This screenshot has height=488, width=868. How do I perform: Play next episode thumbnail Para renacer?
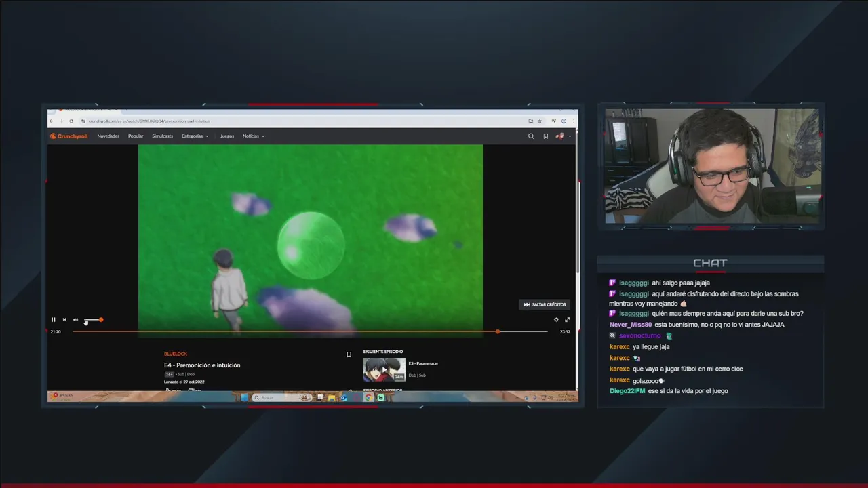tap(384, 369)
